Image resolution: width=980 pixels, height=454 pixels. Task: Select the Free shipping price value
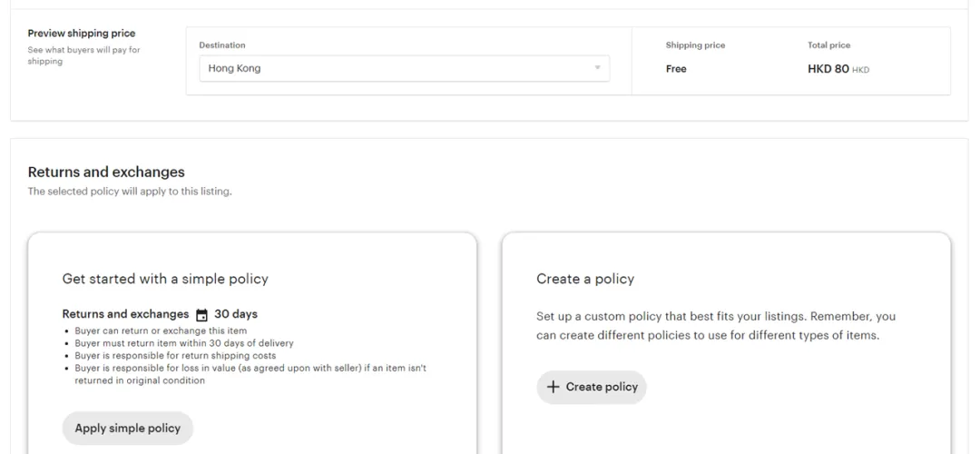(676, 69)
